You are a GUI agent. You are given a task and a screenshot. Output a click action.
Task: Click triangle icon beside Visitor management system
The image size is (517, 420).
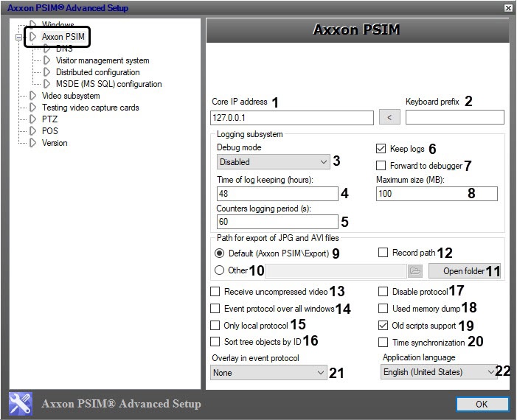point(46,60)
